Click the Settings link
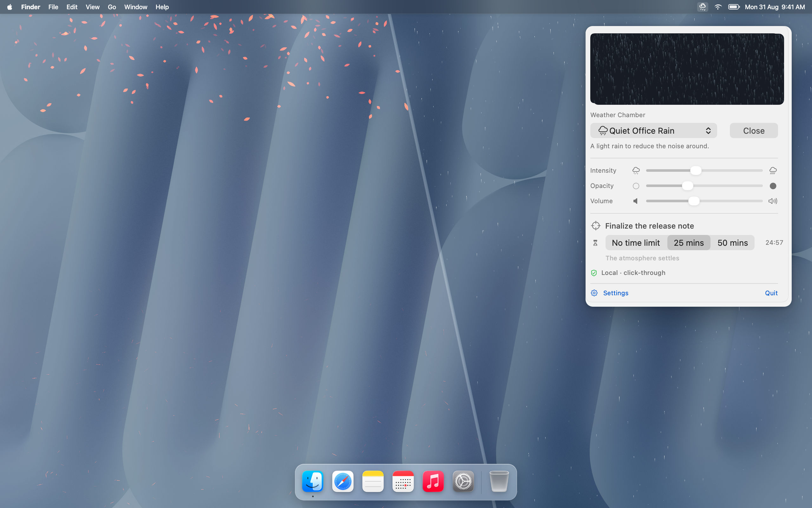Image resolution: width=812 pixels, height=508 pixels. coord(616,293)
